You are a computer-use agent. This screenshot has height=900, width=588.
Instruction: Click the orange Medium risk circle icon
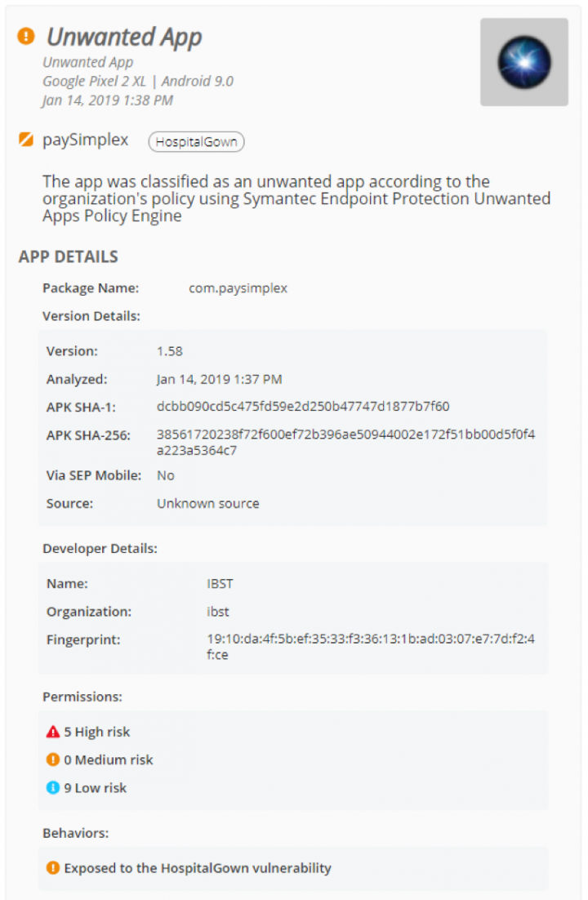click(x=53, y=760)
